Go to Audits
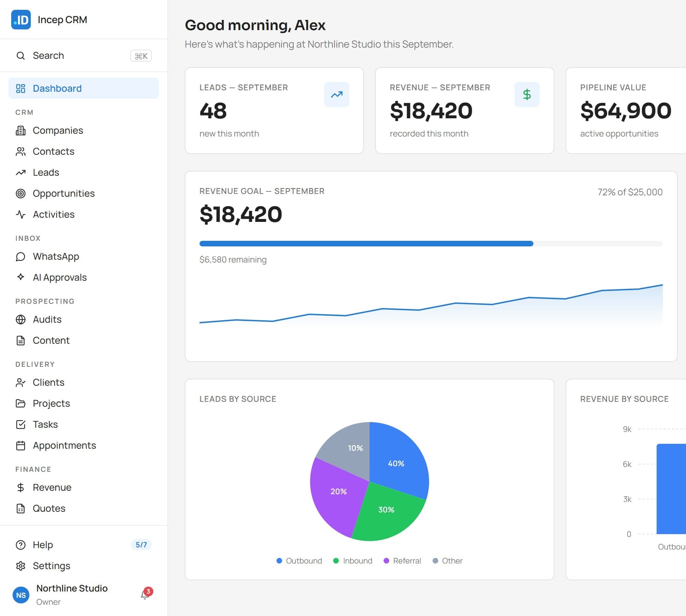 point(84,320)
